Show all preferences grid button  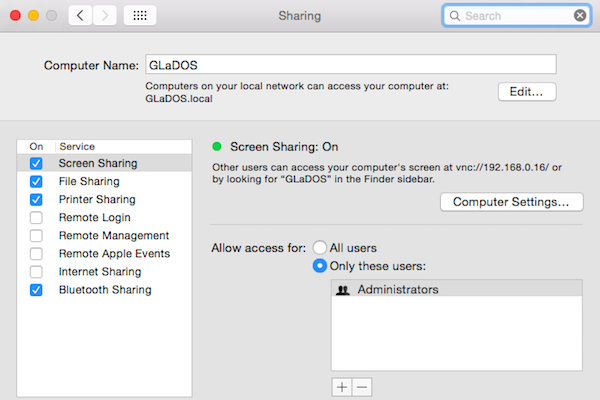140,16
